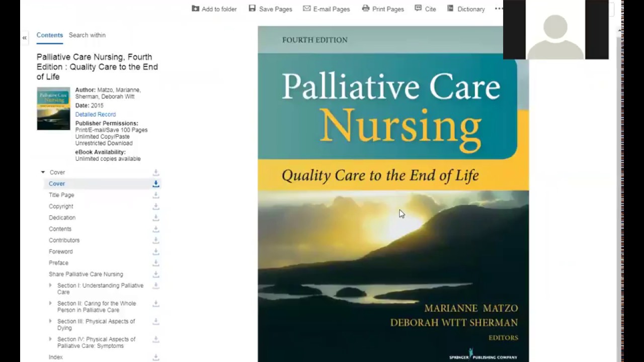Expand Section II: Caring for the Whole Person
The width and height of the screenshot is (644, 362).
click(50, 304)
